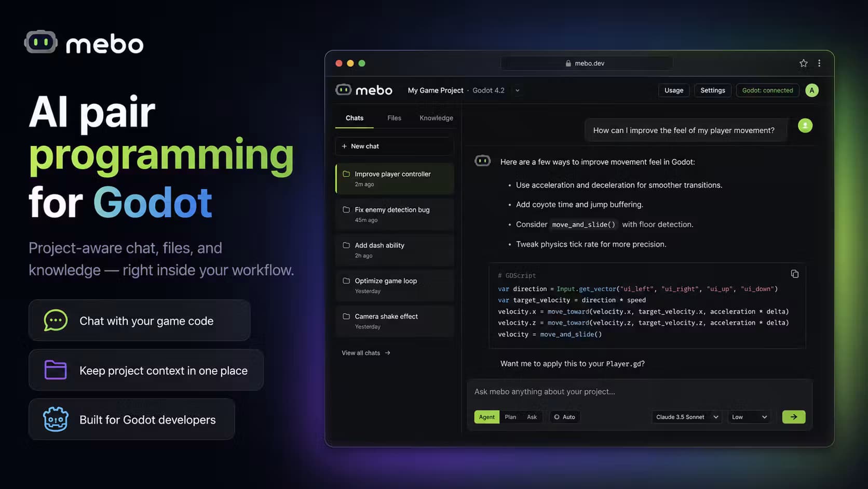
Task: Click the 'Built for Godot developers' card
Action: pyautogui.click(x=132, y=419)
